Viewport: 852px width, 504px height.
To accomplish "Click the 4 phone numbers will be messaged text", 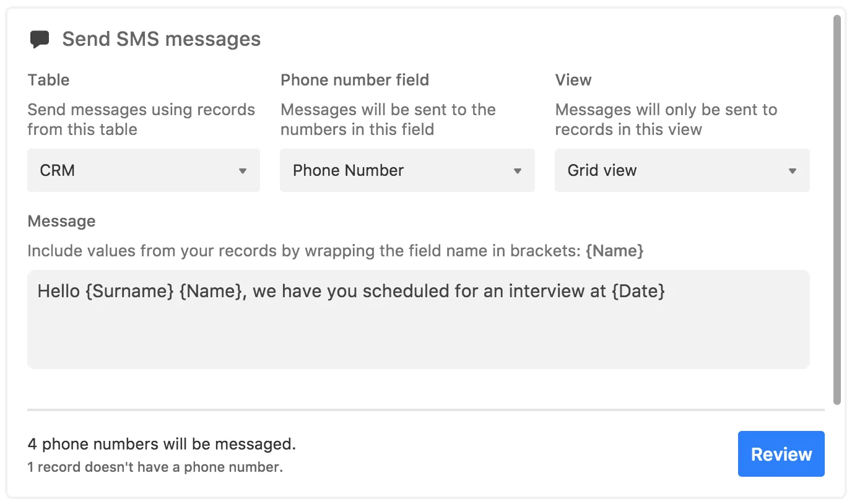I will (162, 444).
